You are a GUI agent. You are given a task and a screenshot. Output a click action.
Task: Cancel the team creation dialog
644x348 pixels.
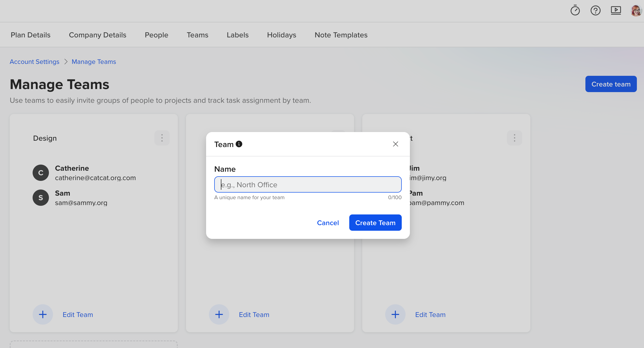(328, 223)
